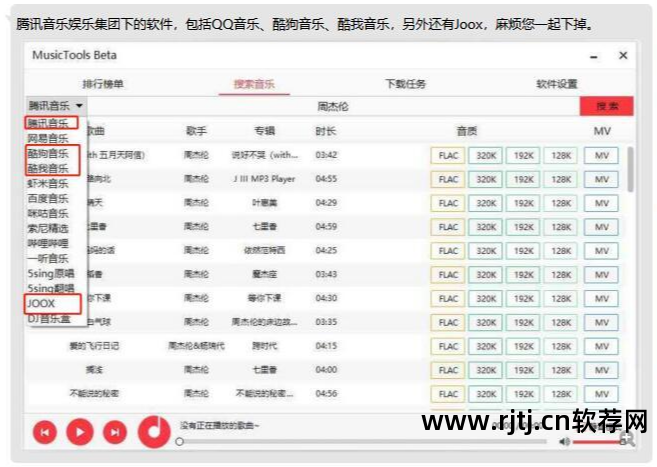Select JOOX from the source list

coord(41,303)
